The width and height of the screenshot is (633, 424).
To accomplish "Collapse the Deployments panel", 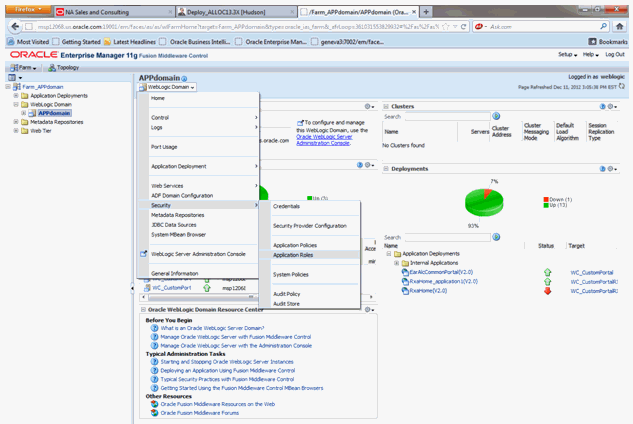I will point(386,169).
